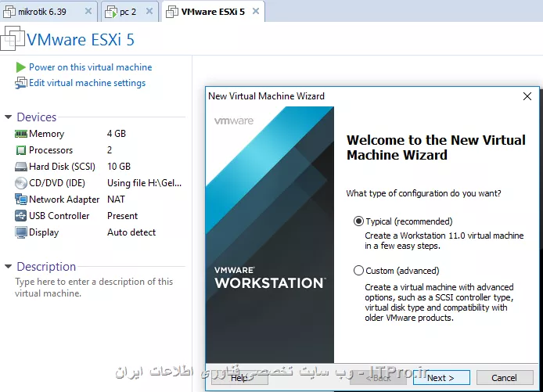Close the pc 2 tab

[149, 11]
